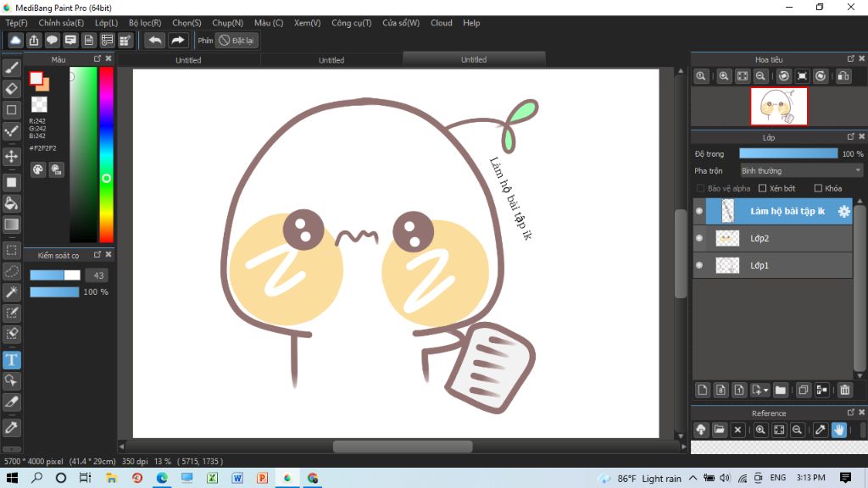
Task: Open the color palette icon in Màu panel
Action: pyautogui.click(x=37, y=169)
